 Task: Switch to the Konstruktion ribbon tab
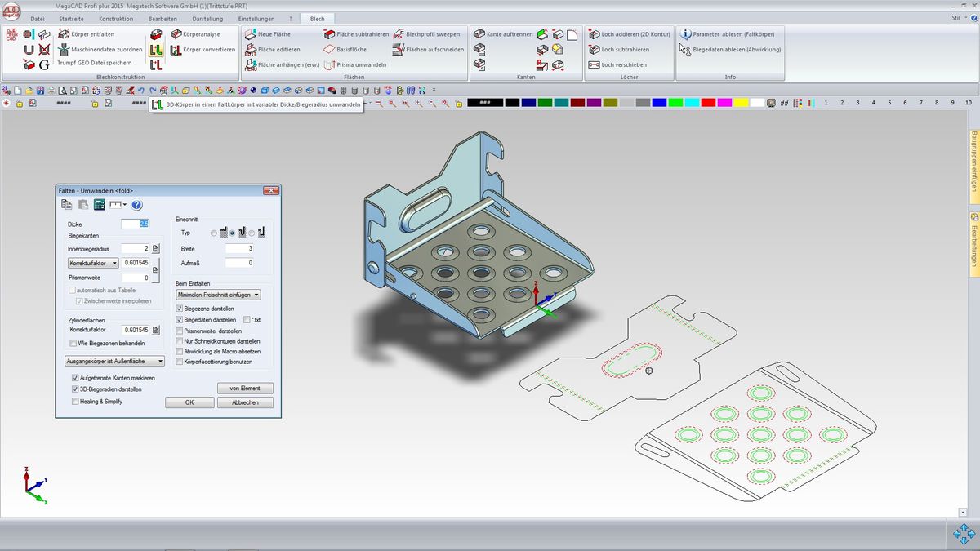tap(116, 18)
